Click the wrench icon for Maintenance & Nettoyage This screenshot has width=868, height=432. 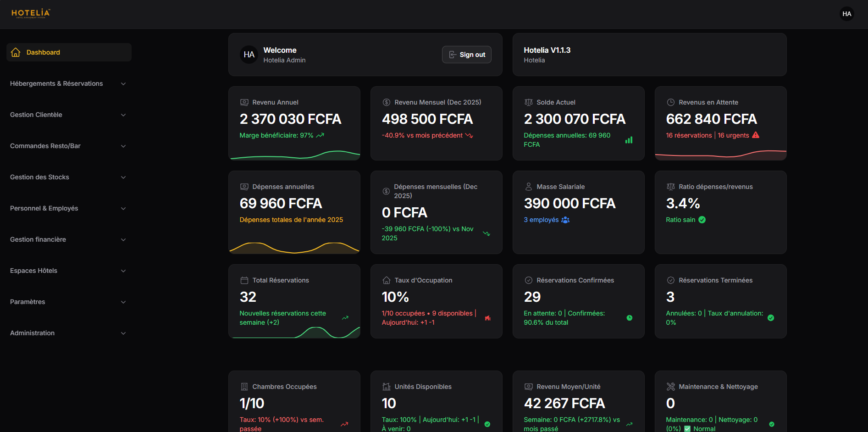click(670, 387)
